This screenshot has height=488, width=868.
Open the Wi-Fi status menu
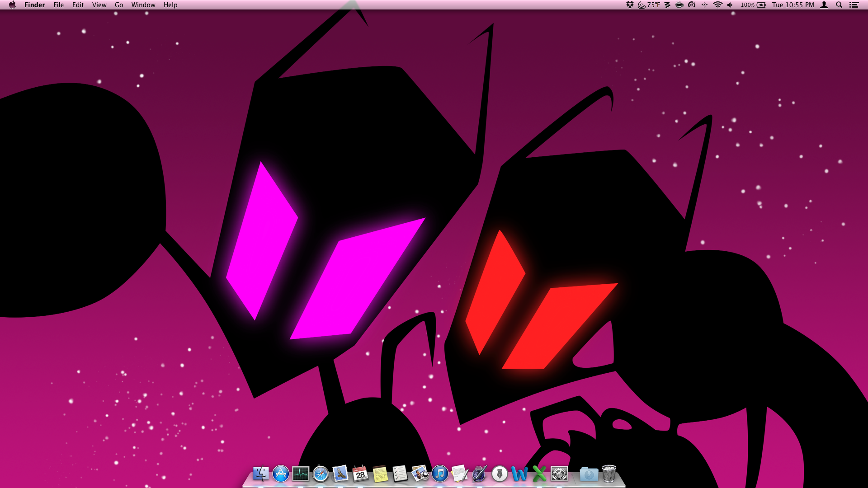718,5
